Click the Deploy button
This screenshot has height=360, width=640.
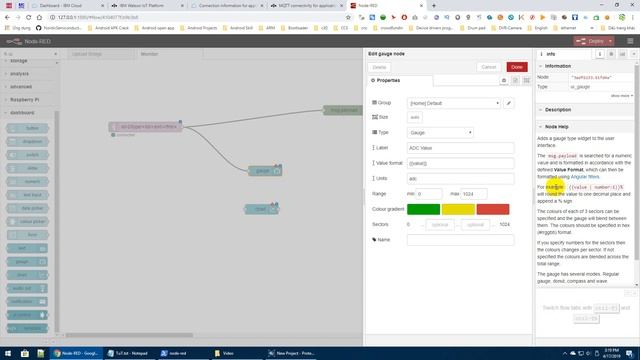(591, 41)
